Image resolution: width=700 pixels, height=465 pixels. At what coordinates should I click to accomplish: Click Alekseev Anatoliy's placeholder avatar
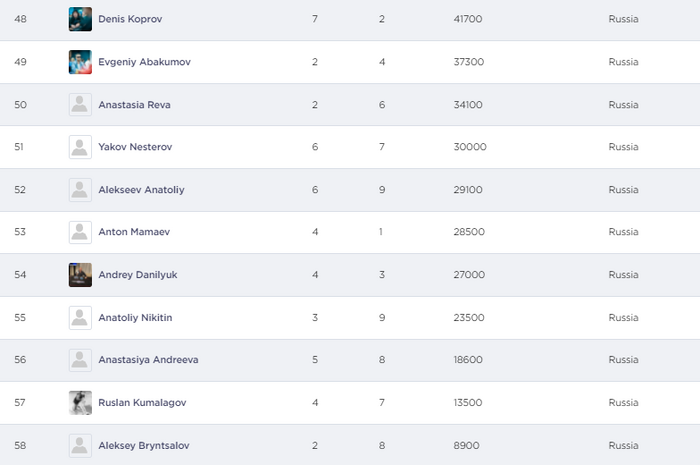pos(80,190)
